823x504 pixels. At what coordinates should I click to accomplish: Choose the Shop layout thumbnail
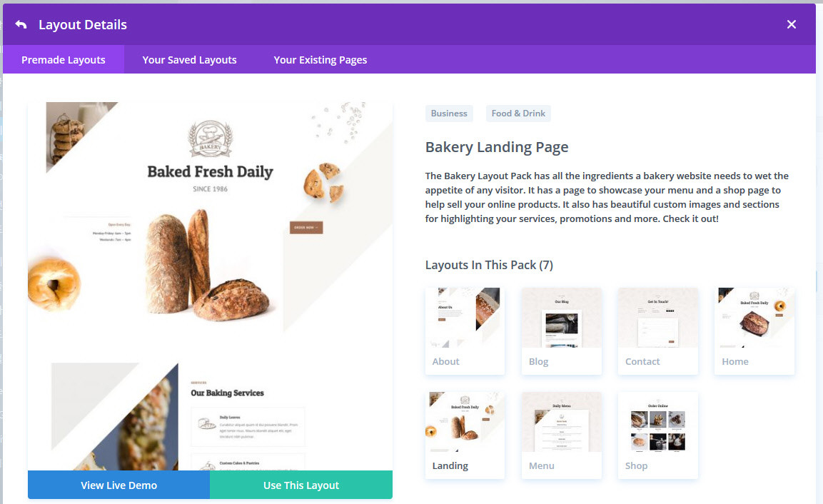pos(657,435)
